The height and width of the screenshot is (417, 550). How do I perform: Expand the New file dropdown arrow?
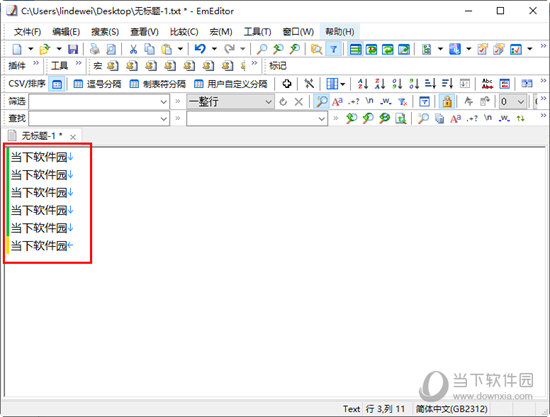coord(31,49)
